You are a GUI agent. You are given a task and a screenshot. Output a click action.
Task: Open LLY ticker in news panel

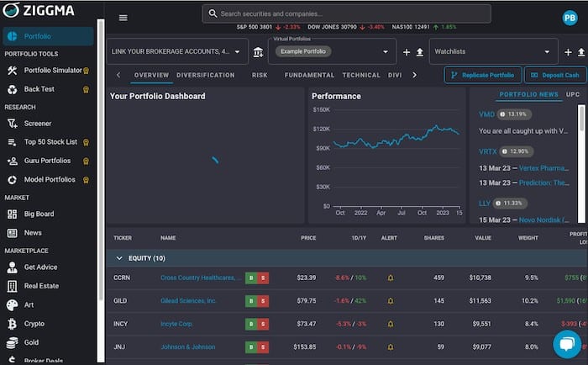[485, 204]
